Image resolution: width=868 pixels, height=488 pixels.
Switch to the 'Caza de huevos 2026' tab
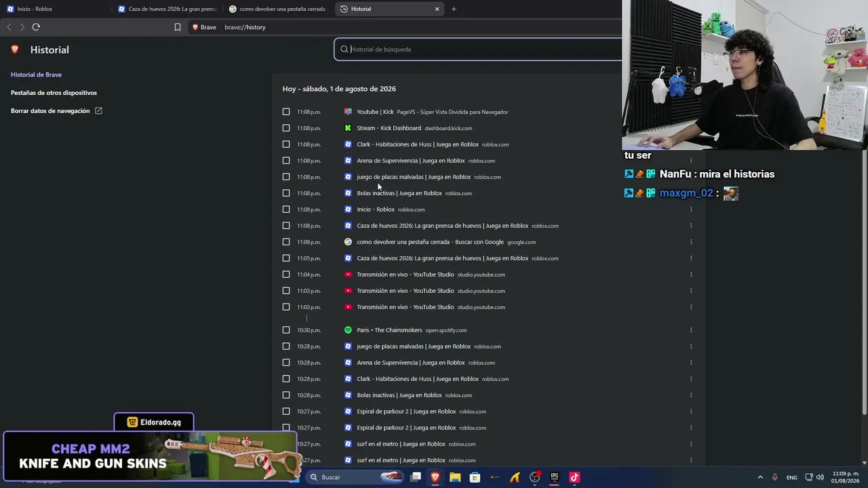167,9
